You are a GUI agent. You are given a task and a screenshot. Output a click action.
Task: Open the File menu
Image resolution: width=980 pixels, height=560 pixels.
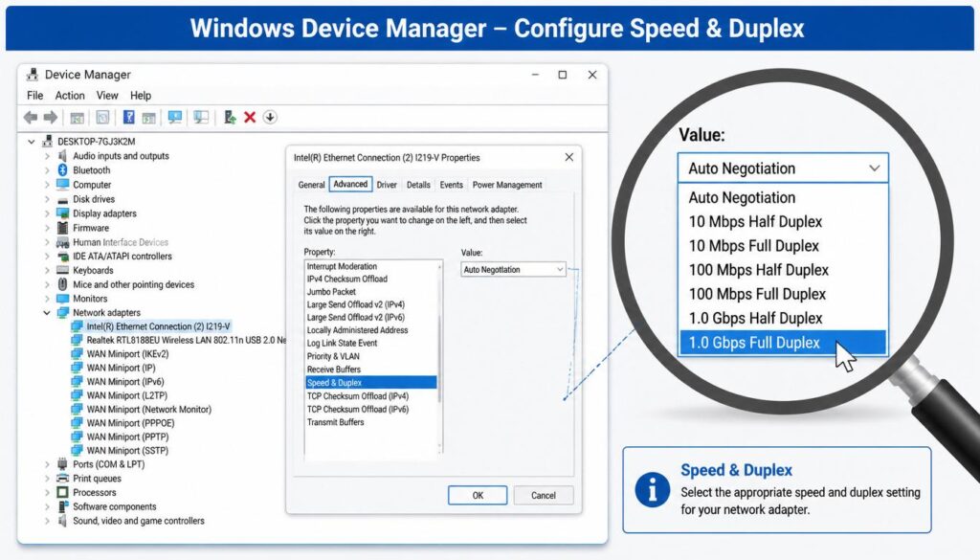(x=35, y=96)
